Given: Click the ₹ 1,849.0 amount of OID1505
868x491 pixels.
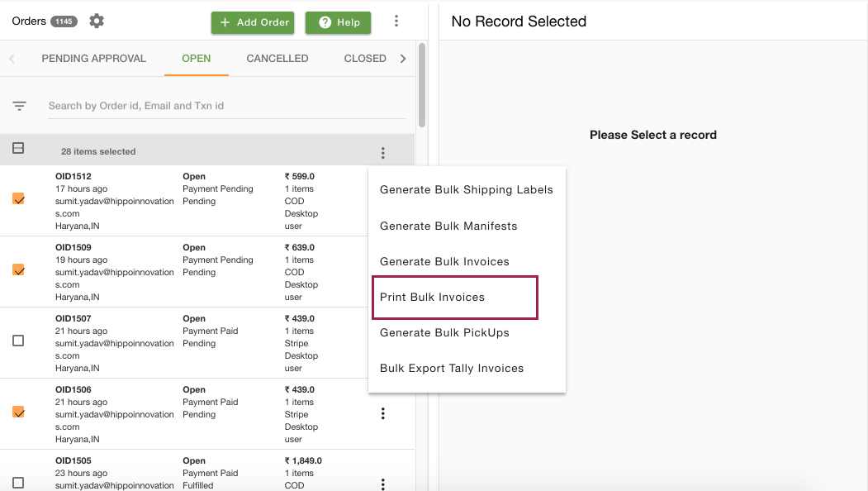Looking at the screenshot, I should pos(303,460).
